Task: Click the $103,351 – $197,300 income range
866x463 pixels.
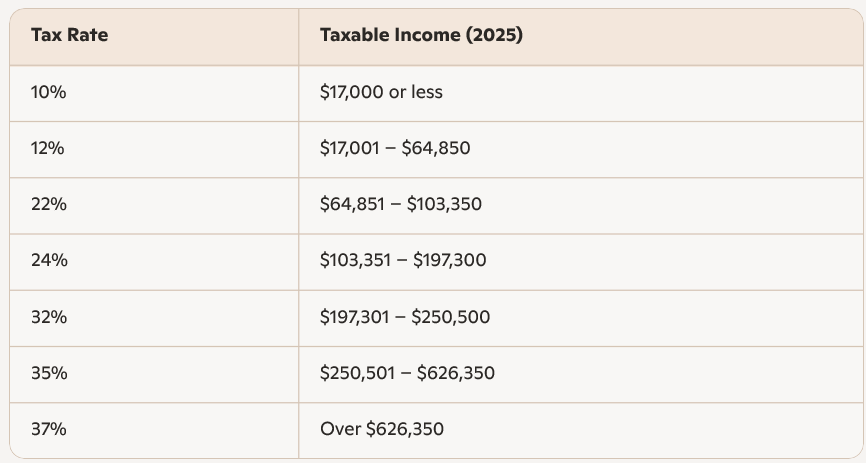Action: [403, 260]
